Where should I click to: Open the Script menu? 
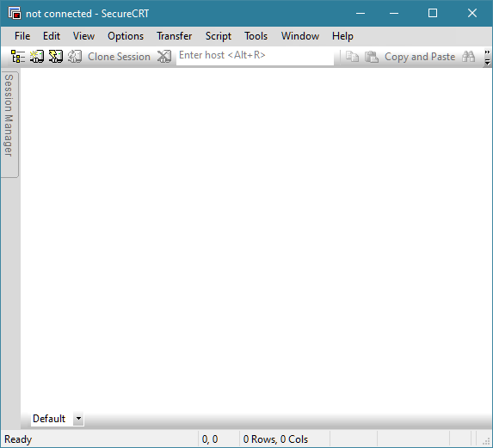click(x=219, y=36)
